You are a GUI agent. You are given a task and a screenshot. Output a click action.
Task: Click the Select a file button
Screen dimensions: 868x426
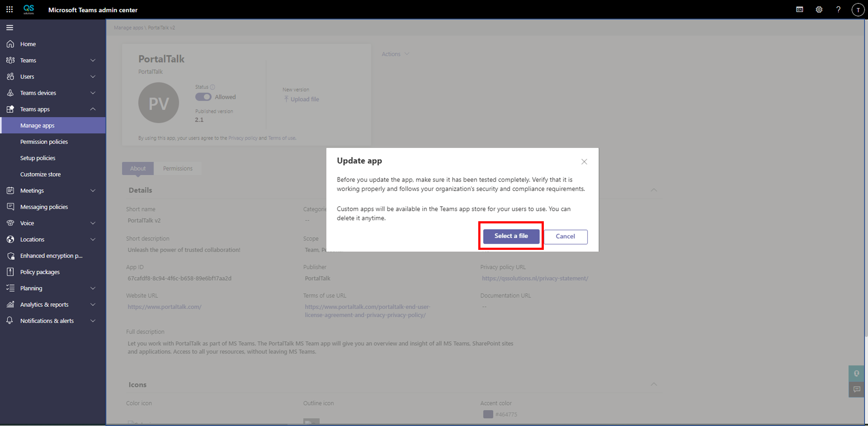511,236
